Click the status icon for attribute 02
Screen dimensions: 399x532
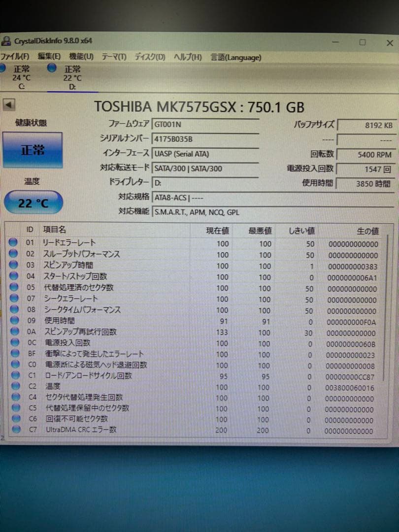click(x=13, y=254)
